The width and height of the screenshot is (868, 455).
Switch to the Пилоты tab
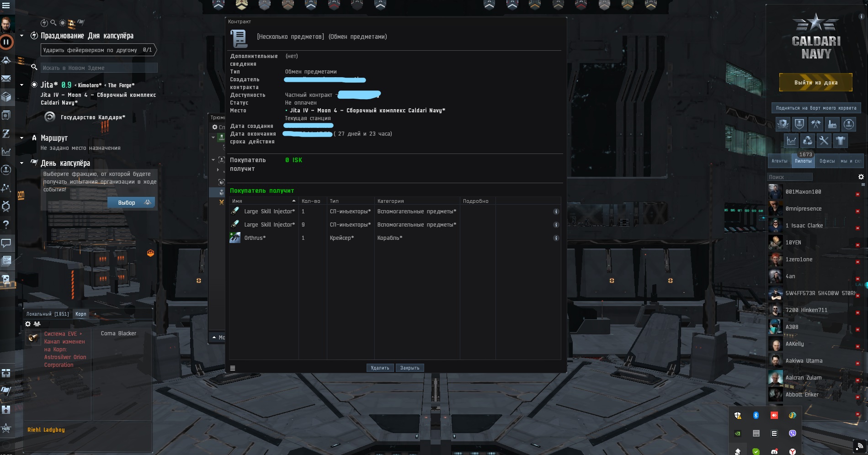[x=803, y=161]
